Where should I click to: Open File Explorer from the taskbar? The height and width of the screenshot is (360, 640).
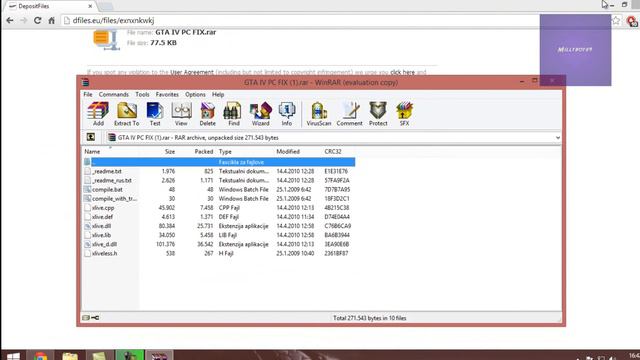coord(70,356)
